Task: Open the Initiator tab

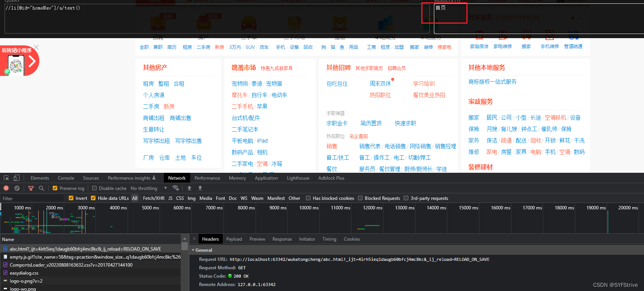Action: coord(307,239)
